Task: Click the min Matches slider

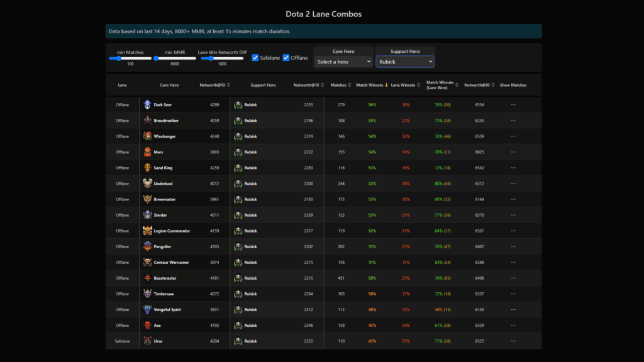Action: click(130, 58)
